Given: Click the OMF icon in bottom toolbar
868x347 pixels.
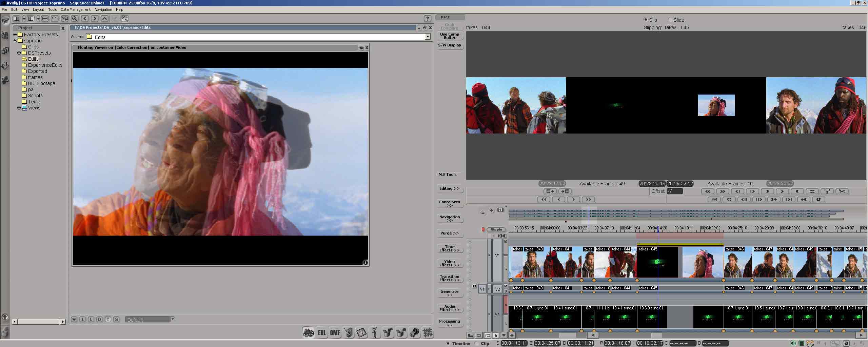Looking at the screenshot, I should point(335,333).
